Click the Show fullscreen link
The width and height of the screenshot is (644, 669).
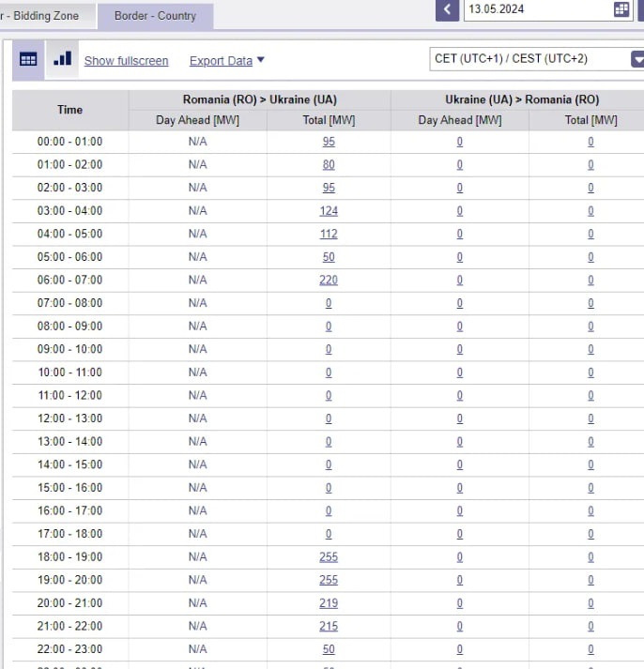tap(126, 61)
